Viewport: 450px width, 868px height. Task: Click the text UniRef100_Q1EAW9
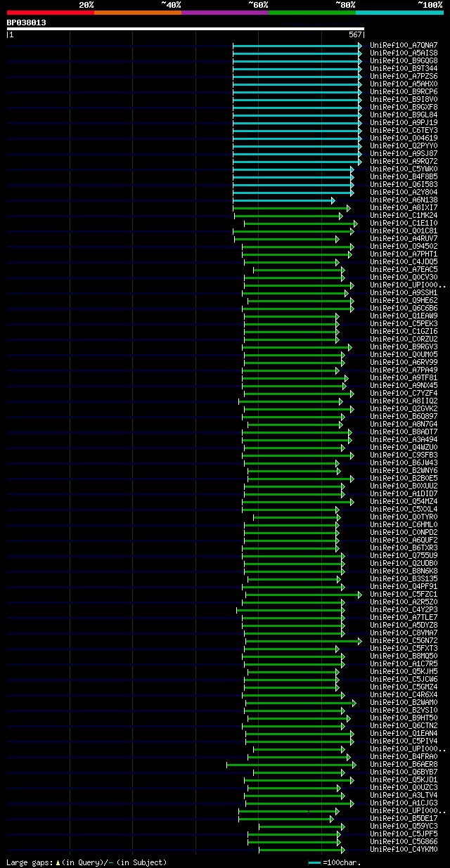[x=404, y=316]
